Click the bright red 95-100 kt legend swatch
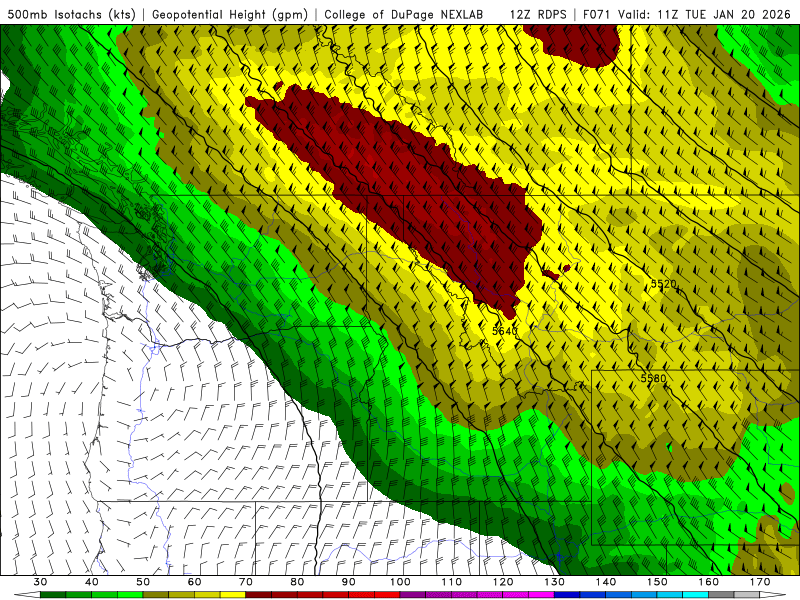This screenshot has height=600, width=800. [387, 595]
